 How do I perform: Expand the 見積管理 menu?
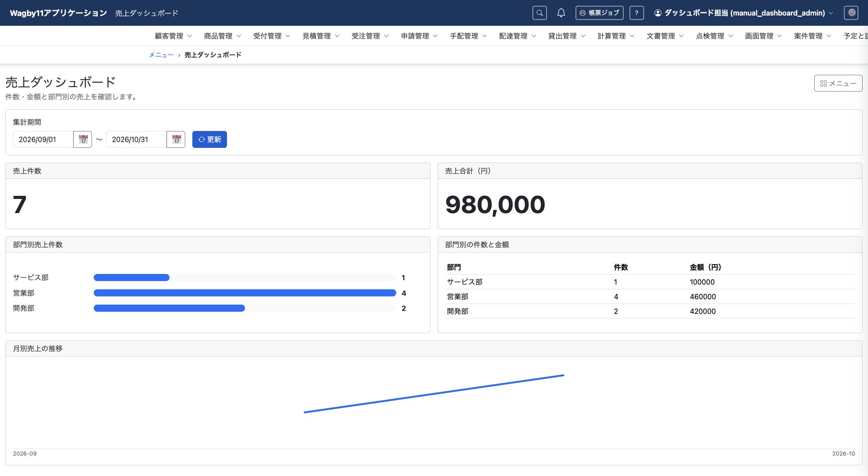click(321, 36)
